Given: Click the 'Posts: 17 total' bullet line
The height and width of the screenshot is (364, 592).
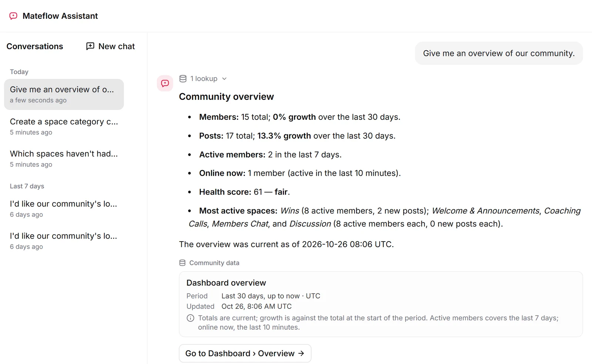Looking at the screenshot, I should (x=297, y=136).
